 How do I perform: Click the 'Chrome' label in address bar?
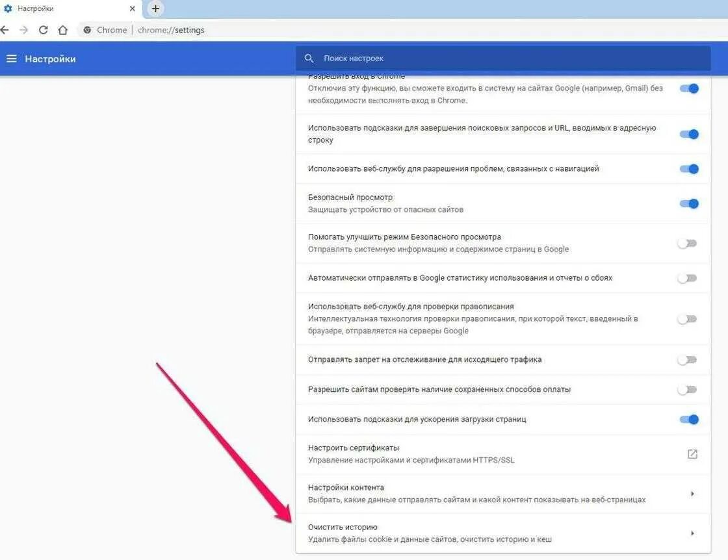112,30
